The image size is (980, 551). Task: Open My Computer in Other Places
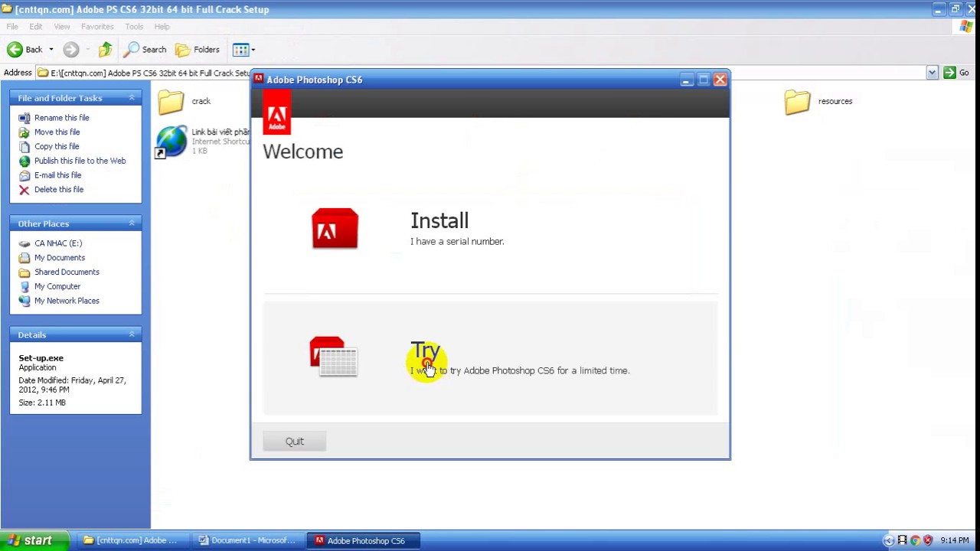click(57, 286)
